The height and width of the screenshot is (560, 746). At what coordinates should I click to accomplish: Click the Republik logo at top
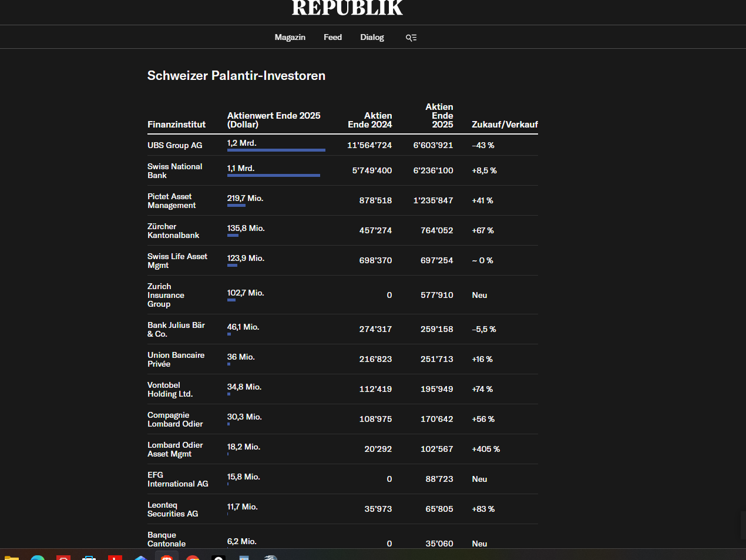coord(347,8)
